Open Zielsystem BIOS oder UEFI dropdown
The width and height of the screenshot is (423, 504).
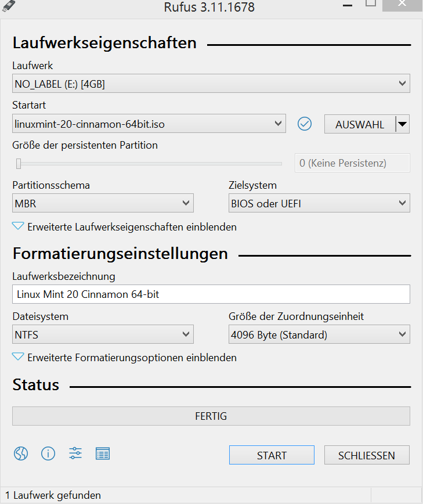point(319,203)
